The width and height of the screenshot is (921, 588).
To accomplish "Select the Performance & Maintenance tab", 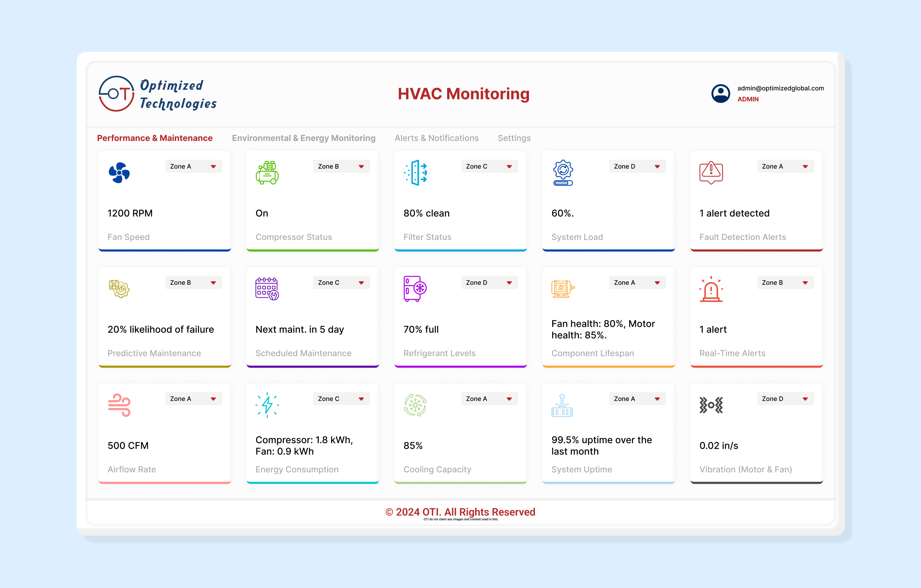I will point(155,138).
